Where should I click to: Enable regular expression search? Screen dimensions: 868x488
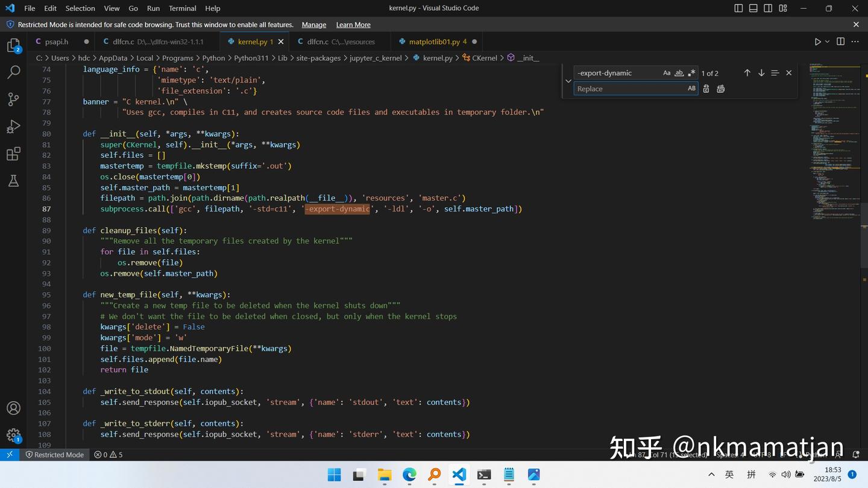(x=691, y=72)
